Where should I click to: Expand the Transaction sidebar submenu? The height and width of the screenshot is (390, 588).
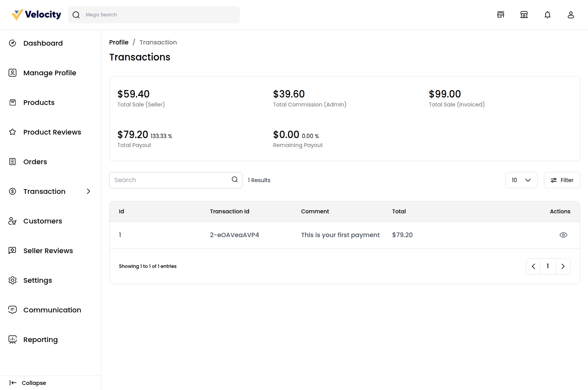[89, 191]
